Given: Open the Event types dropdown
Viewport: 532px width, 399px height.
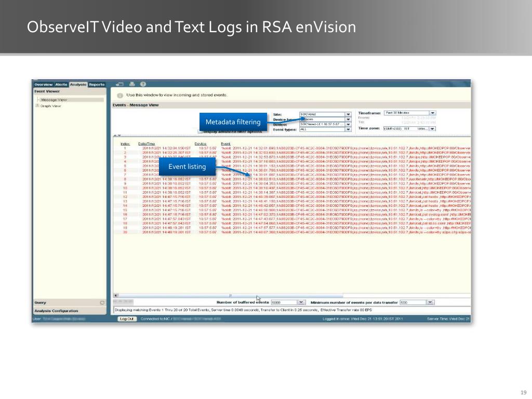Looking at the screenshot, I should point(348,129).
